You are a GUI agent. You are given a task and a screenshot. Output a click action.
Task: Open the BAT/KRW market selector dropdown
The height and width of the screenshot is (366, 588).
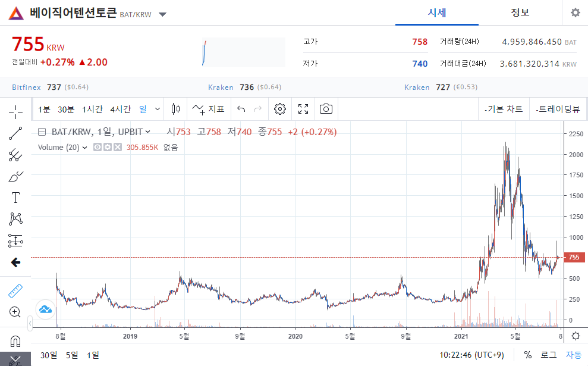pos(162,15)
